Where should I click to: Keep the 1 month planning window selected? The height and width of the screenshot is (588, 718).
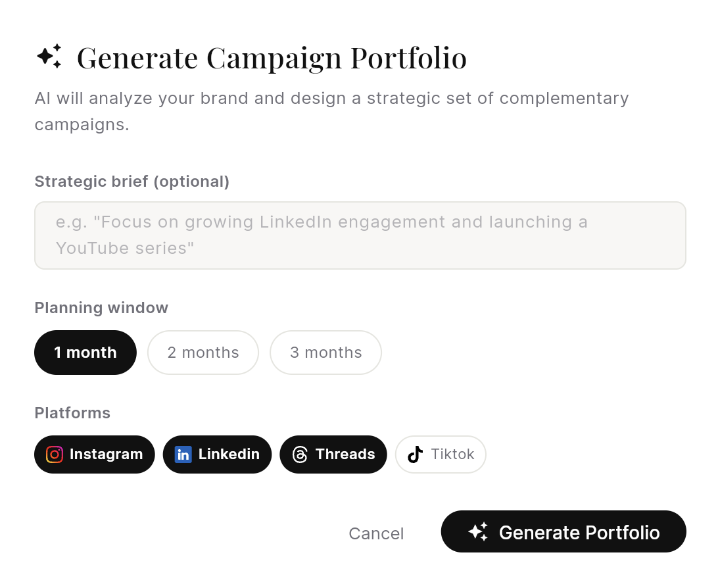coord(85,353)
